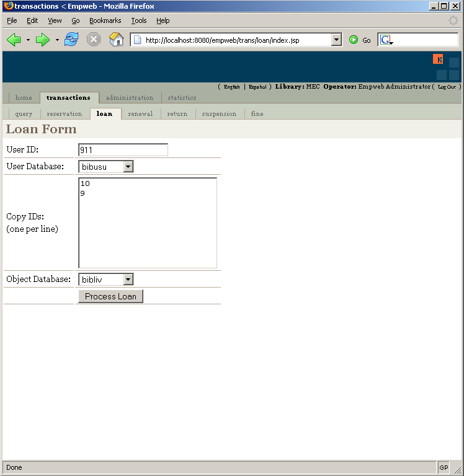464x476 pixels.
Task: Go back with the green left arrow
Action: [x=14, y=40]
